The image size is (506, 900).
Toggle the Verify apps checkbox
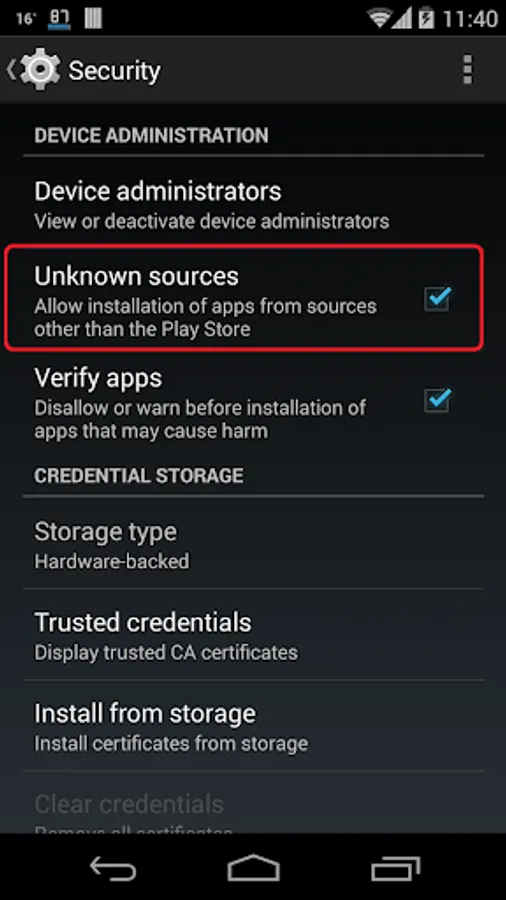pyautogui.click(x=438, y=399)
